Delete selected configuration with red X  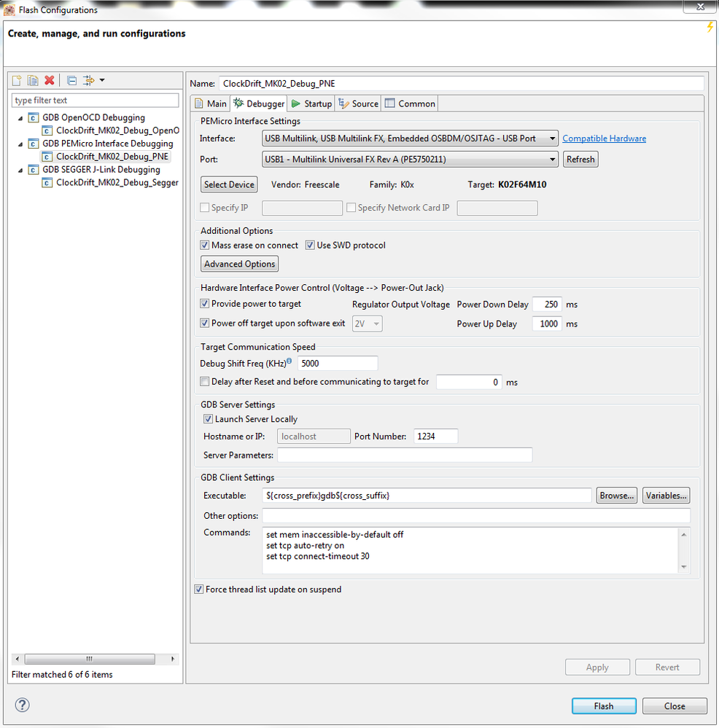[50, 80]
